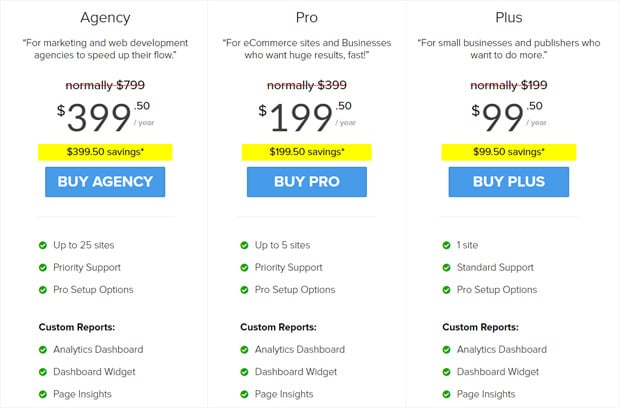This screenshot has width=620, height=408.
Task: Click the Buy Agency button
Action: point(105,182)
